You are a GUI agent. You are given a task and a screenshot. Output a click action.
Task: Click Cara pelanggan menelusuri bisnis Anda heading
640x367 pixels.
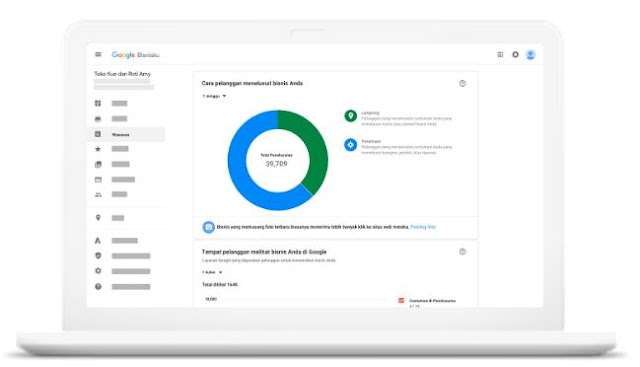pyautogui.click(x=252, y=83)
